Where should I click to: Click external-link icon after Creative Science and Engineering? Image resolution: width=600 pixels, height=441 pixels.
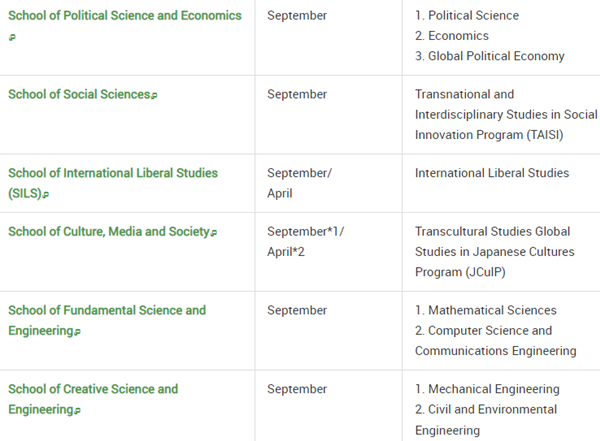(x=77, y=411)
